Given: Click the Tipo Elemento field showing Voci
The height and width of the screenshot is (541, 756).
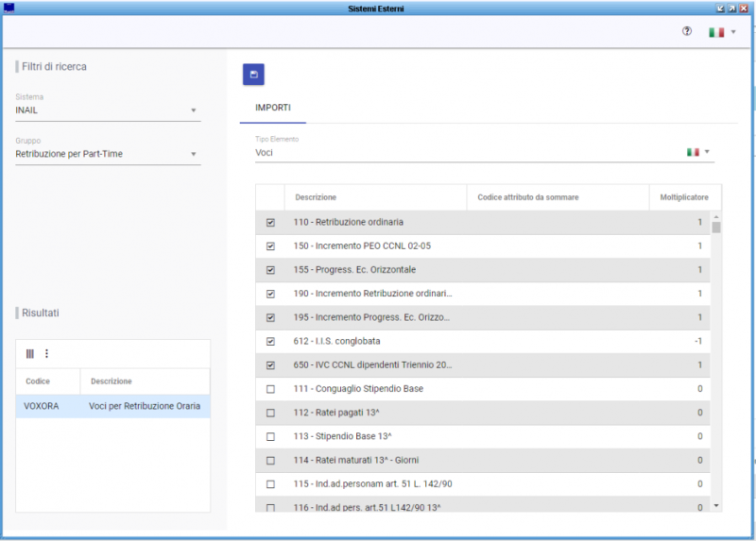Looking at the screenshot, I should pos(485,153).
